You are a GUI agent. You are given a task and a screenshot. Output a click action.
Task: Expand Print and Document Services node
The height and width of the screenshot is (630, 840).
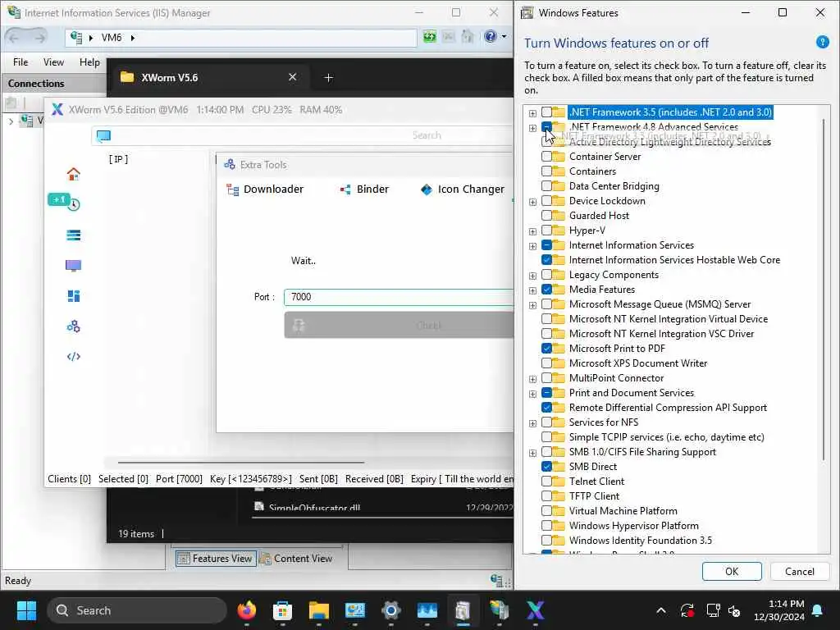[532, 394]
